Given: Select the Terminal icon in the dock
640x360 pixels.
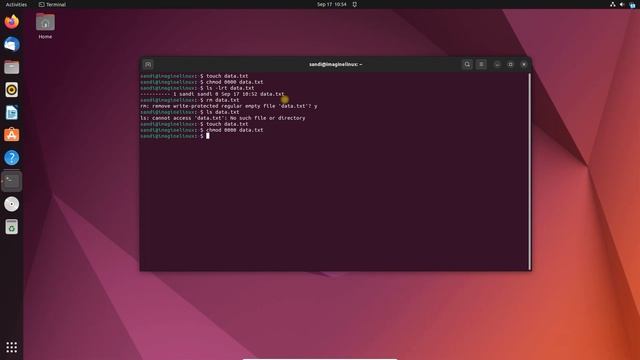Looking at the screenshot, I should coord(11,181).
